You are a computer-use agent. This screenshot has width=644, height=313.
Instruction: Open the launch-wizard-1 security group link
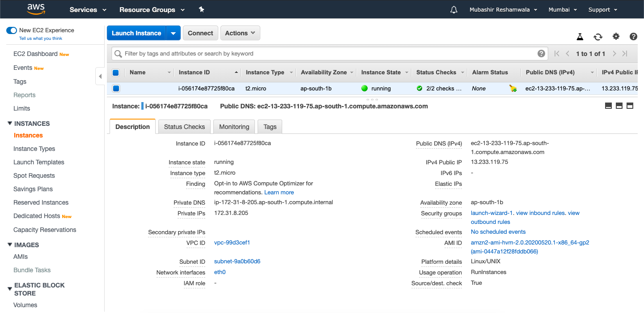click(491, 213)
